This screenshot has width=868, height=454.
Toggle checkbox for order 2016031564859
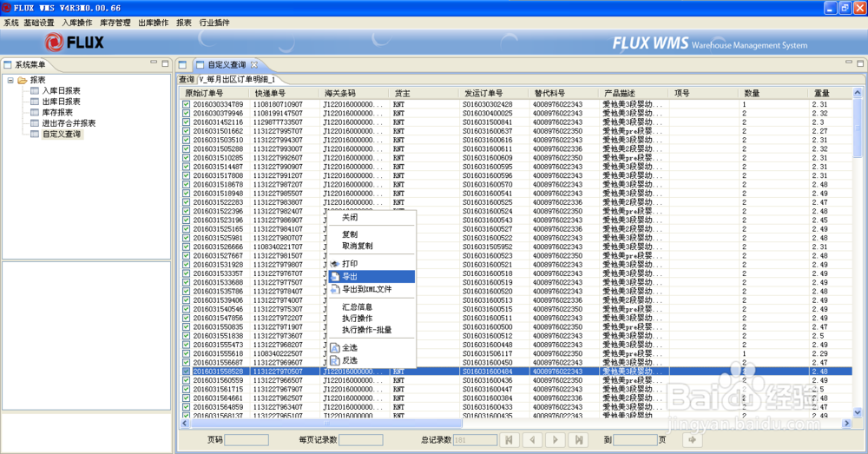[x=186, y=407]
